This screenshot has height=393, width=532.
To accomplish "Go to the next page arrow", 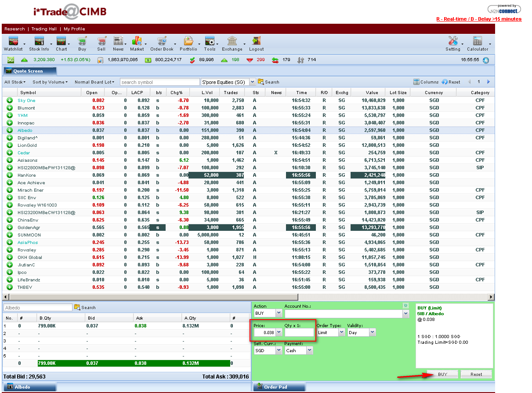I will point(489,82).
